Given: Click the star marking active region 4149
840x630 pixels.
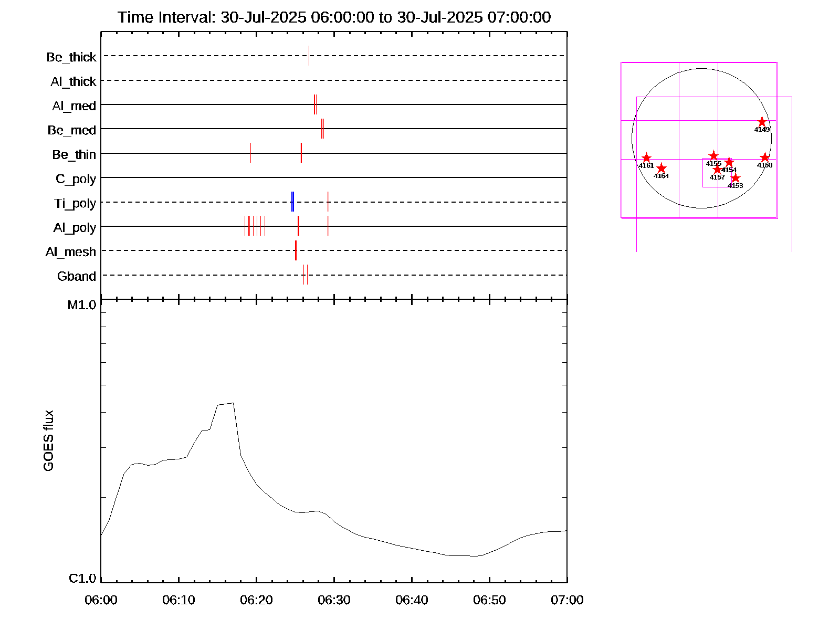Looking at the screenshot, I should coord(762,122).
